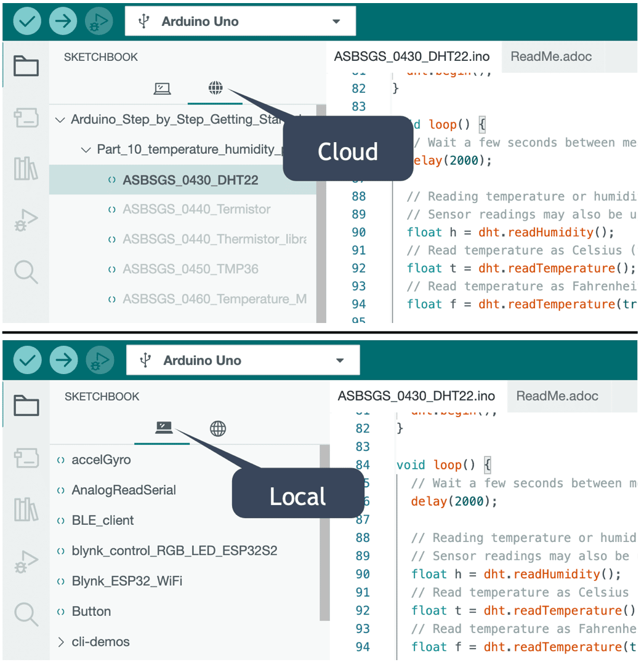Open Sketchbook folder icon in top sidebar
This screenshot has height=662, width=644.
pyautogui.click(x=26, y=66)
